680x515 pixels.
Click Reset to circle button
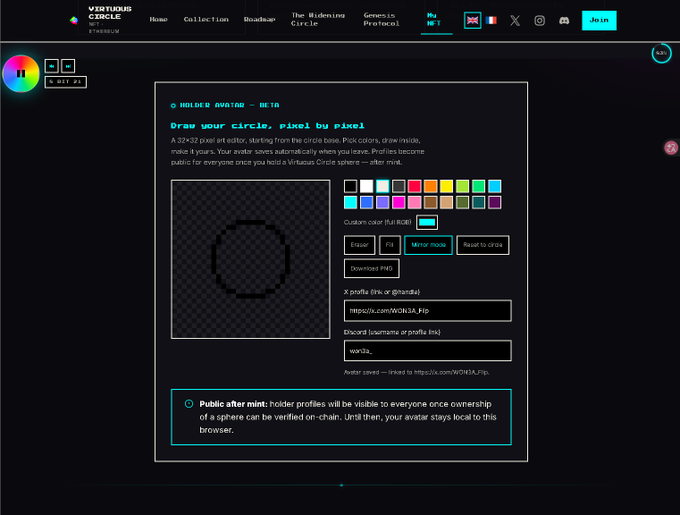[x=483, y=245]
